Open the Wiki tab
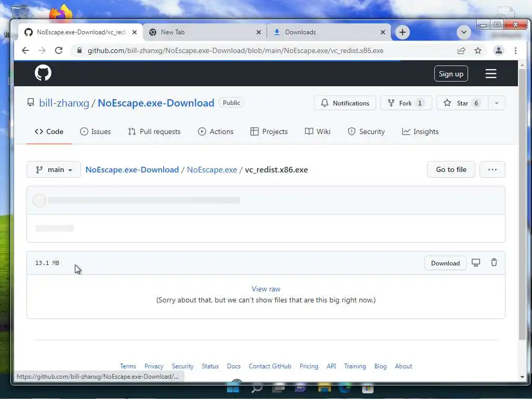 (317, 131)
